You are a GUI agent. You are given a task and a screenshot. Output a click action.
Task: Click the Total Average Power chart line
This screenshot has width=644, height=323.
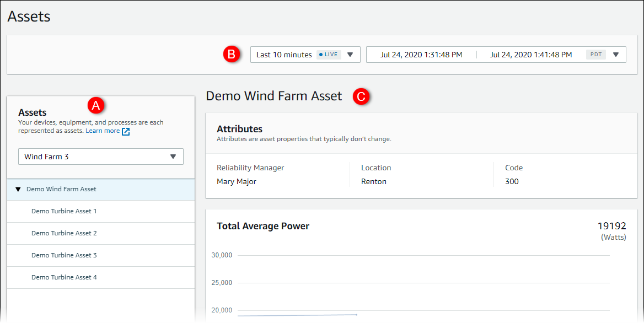pos(298,314)
